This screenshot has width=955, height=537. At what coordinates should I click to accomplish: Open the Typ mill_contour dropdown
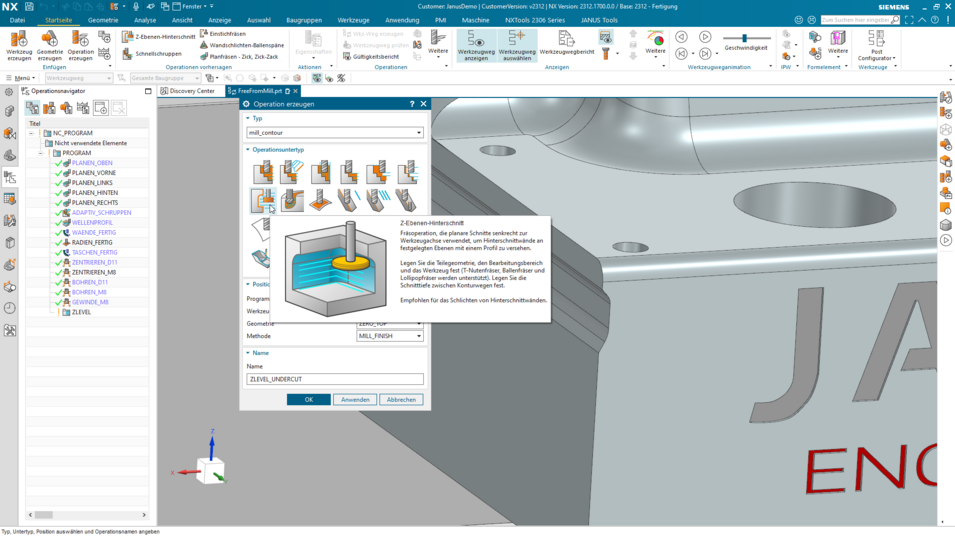(x=335, y=132)
